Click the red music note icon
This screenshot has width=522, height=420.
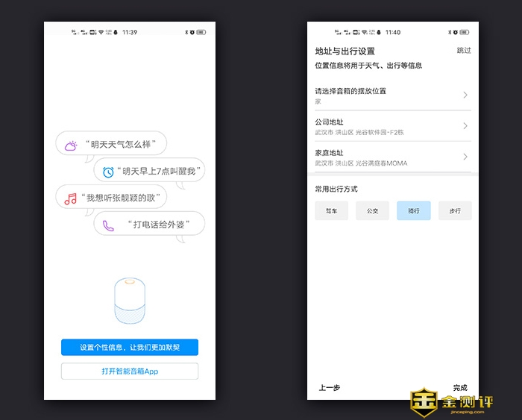[x=71, y=198]
